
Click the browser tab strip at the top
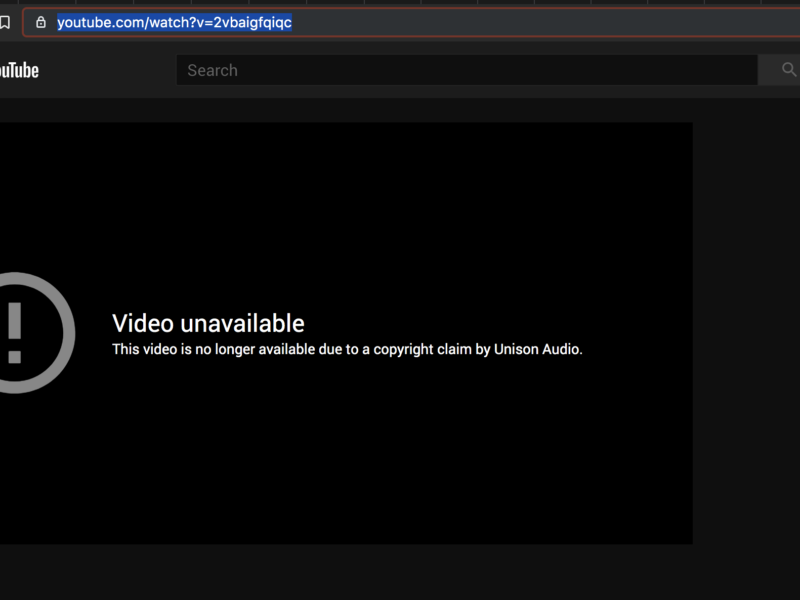click(x=400, y=2)
